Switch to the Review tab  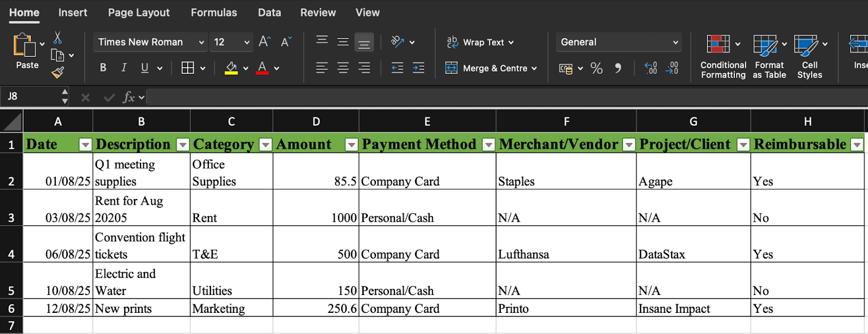click(x=318, y=12)
